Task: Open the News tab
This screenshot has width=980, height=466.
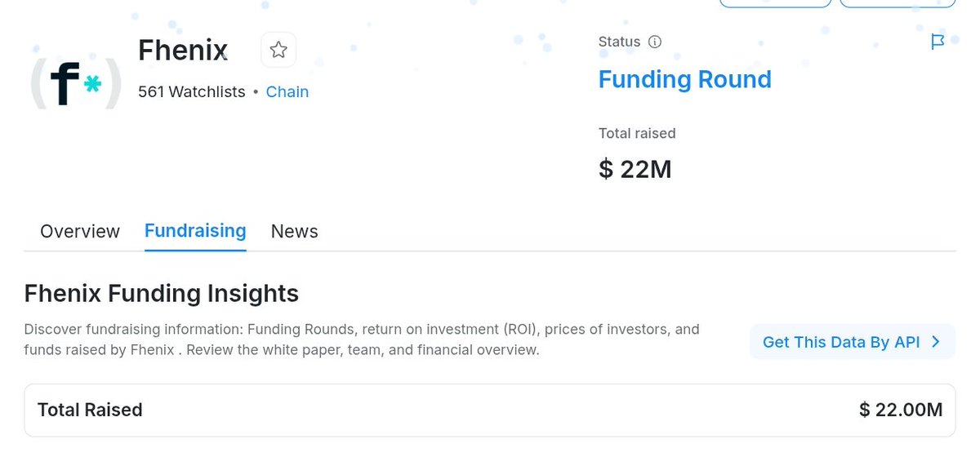Action: pos(294,231)
